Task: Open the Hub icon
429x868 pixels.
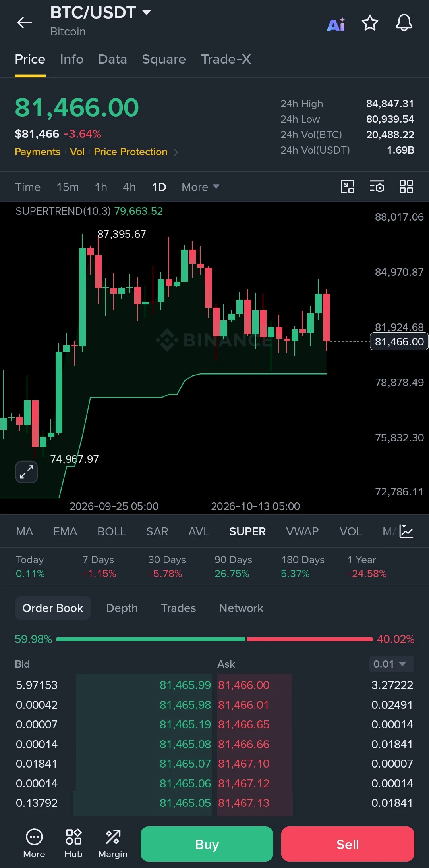Action: 73,844
